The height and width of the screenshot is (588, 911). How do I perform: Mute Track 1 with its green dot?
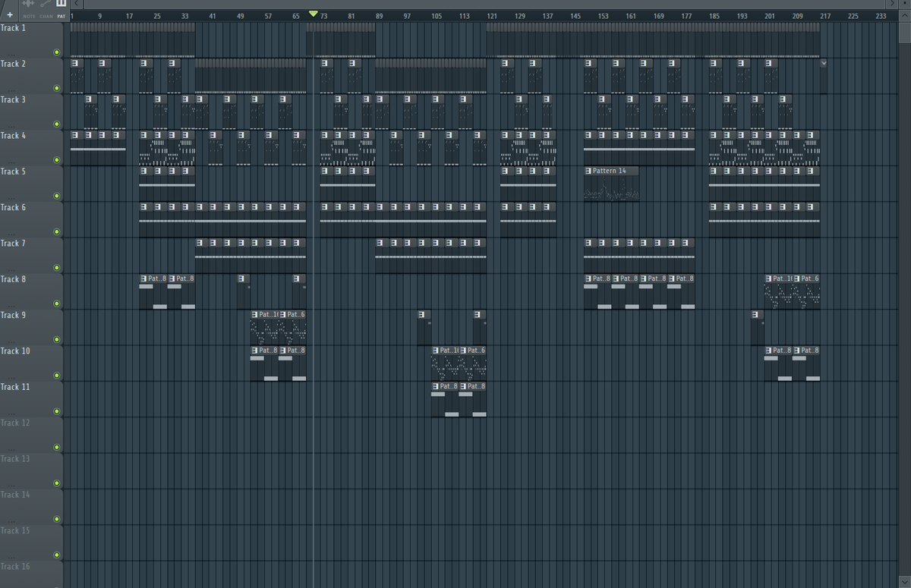click(57, 52)
